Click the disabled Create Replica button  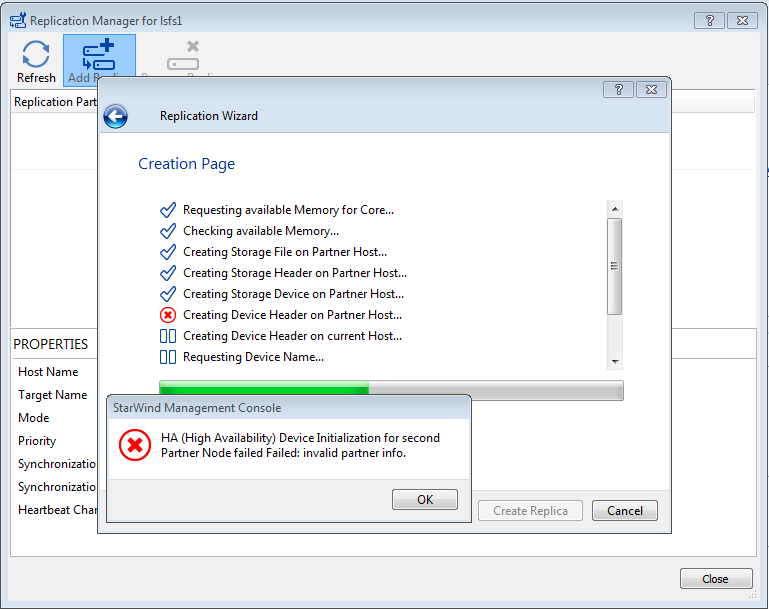click(x=530, y=511)
